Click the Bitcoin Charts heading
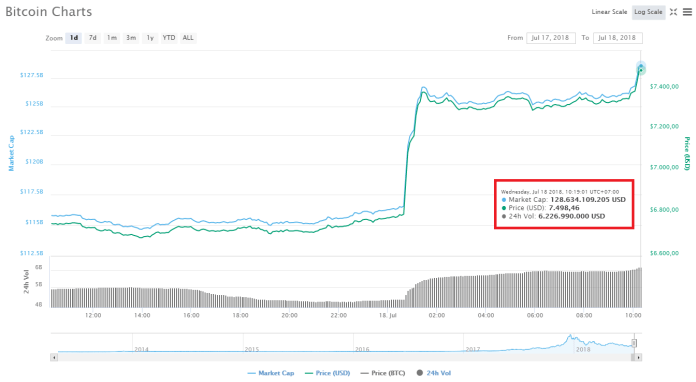Screen dimensions: 696x382 [x=48, y=12]
